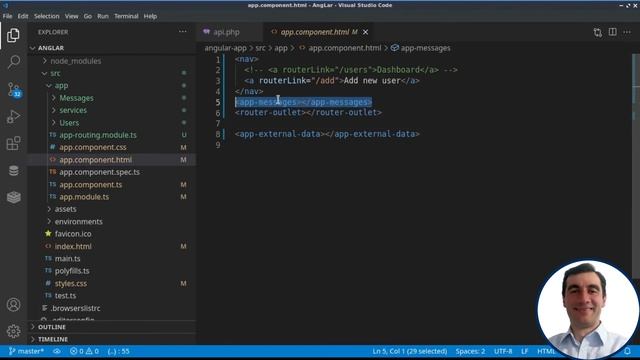Click the notifications bell in status bar
This screenshot has width=640, height=360.
point(627,351)
